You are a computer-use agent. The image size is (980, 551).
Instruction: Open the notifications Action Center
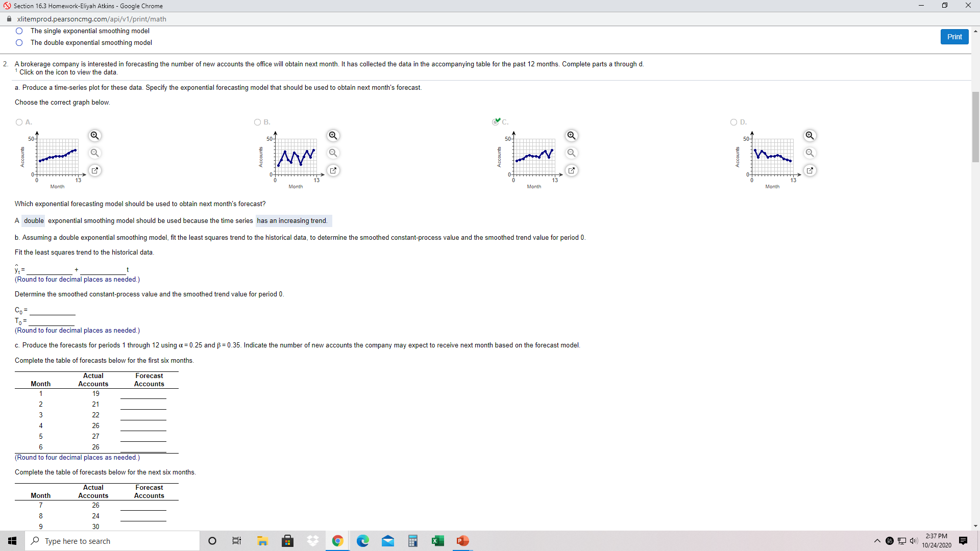click(963, 541)
